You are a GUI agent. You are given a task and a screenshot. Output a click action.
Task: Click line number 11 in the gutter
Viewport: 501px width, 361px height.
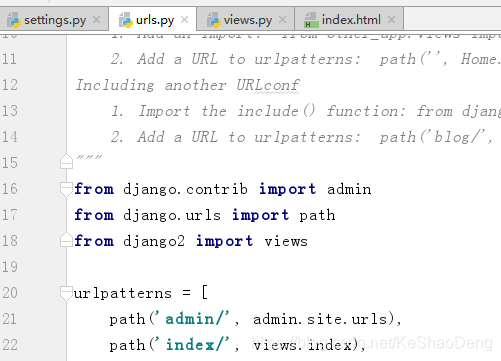coord(9,59)
